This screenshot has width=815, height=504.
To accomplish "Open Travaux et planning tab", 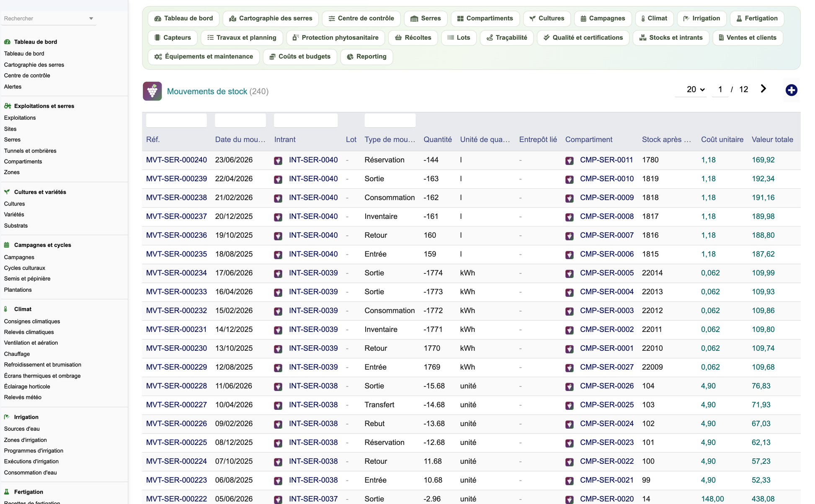I will pos(242,38).
